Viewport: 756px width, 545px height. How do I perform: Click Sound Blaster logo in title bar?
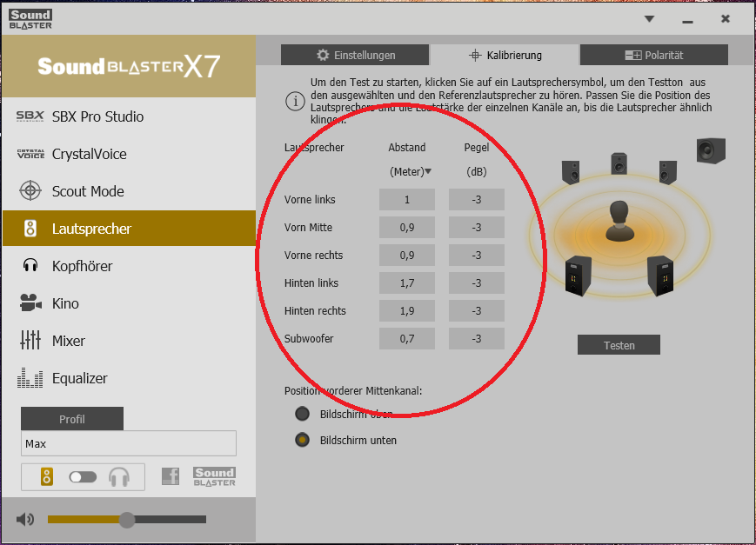pos(30,19)
